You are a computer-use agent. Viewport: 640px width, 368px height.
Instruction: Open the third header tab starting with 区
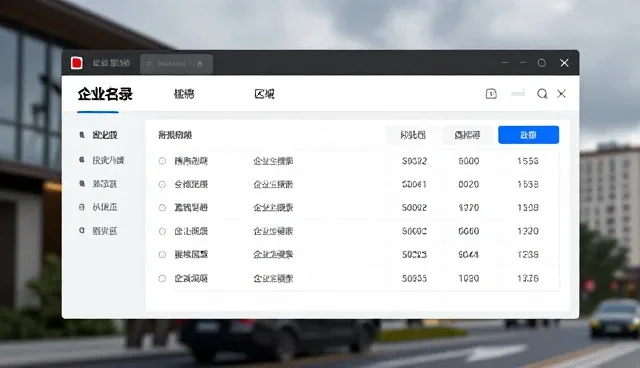264,94
